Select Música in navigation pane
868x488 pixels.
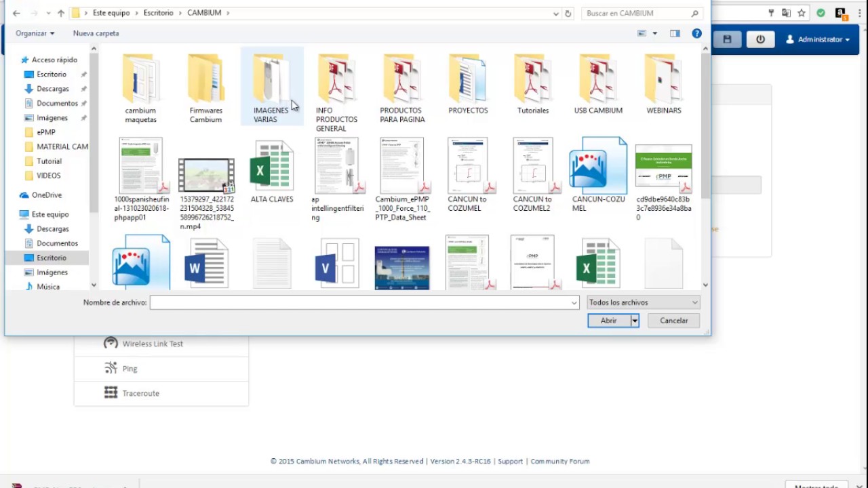click(48, 287)
